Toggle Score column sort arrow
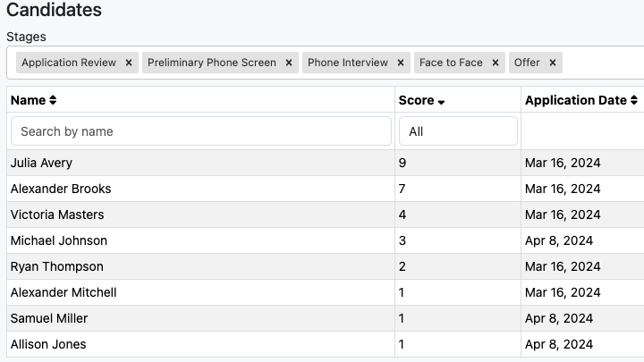The width and height of the screenshot is (644, 362). tap(442, 102)
